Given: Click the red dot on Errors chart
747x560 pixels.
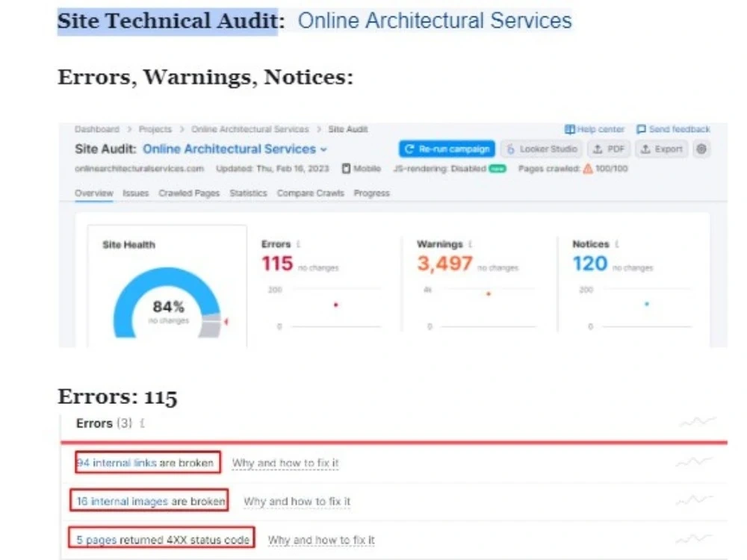Looking at the screenshot, I should point(336,305).
